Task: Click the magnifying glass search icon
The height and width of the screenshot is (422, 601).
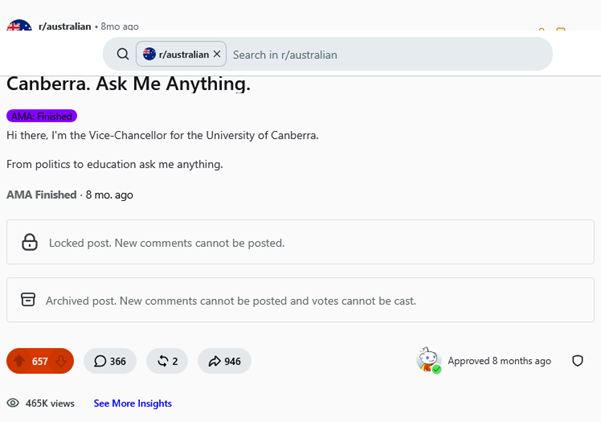Action: (x=123, y=54)
